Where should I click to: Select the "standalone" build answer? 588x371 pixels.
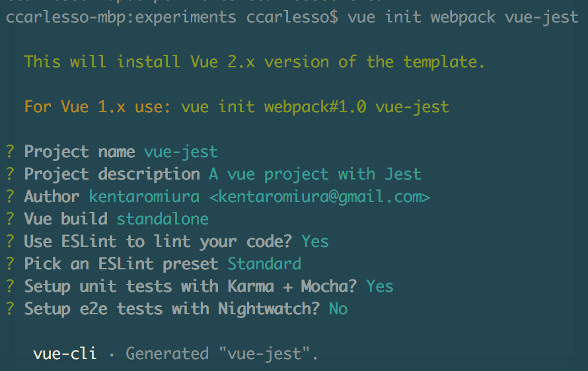click(x=163, y=219)
